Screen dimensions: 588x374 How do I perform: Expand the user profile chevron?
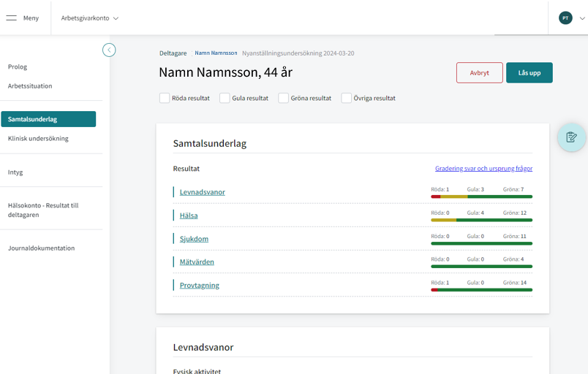(x=582, y=18)
